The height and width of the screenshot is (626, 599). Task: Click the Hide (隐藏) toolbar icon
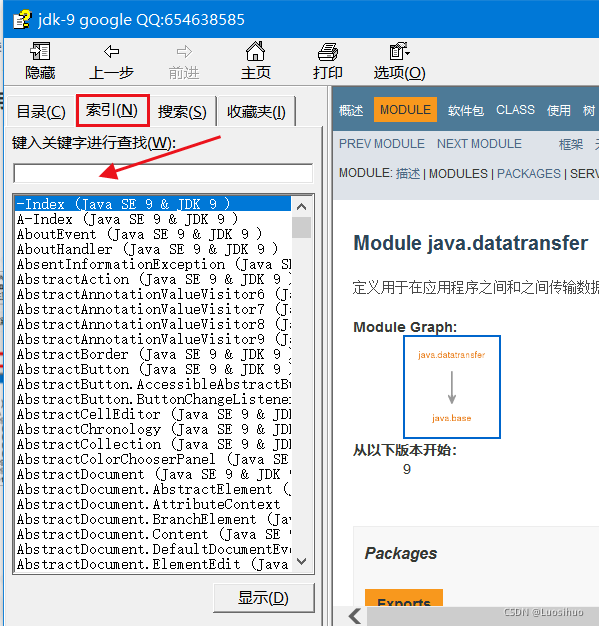point(40,52)
